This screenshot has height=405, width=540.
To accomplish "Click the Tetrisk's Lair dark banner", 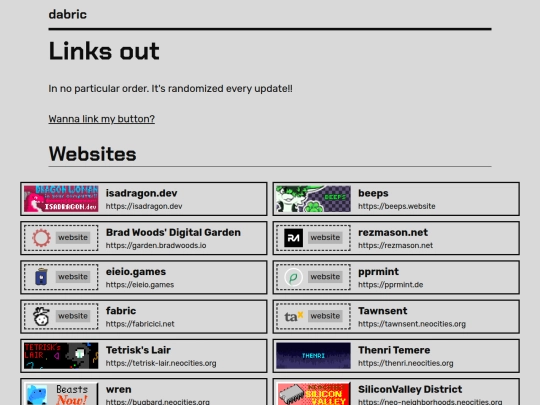I will tap(61, 356).
